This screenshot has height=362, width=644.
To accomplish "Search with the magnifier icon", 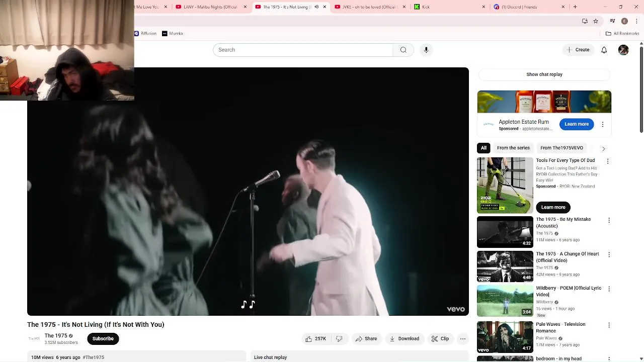I will pyautogui.click(x=403, y=50).
